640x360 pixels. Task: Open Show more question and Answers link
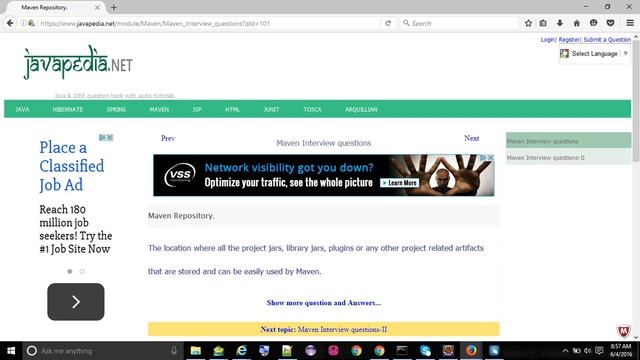[324, 303]
